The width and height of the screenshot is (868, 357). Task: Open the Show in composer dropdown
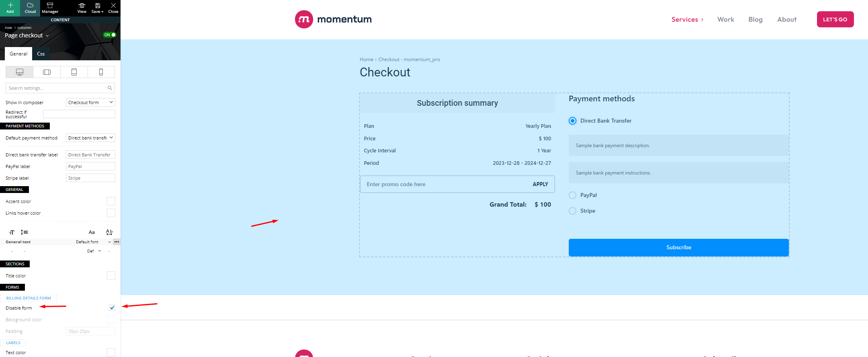tap(90, 103)
